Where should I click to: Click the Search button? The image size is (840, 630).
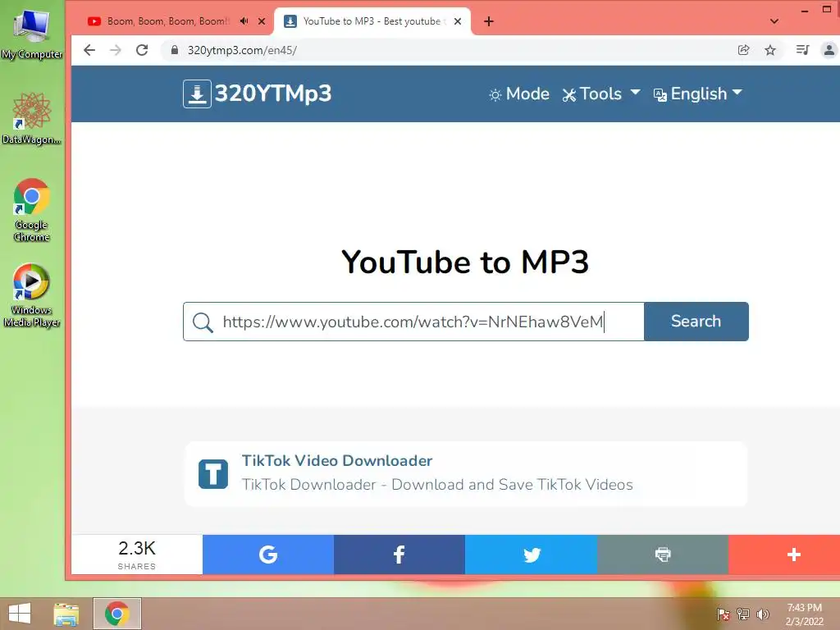click(x=696, y=322)
